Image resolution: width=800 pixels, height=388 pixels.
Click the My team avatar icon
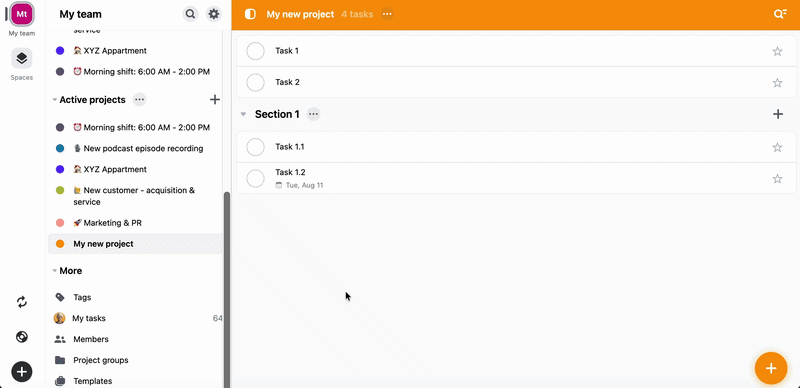click(21, 14)
